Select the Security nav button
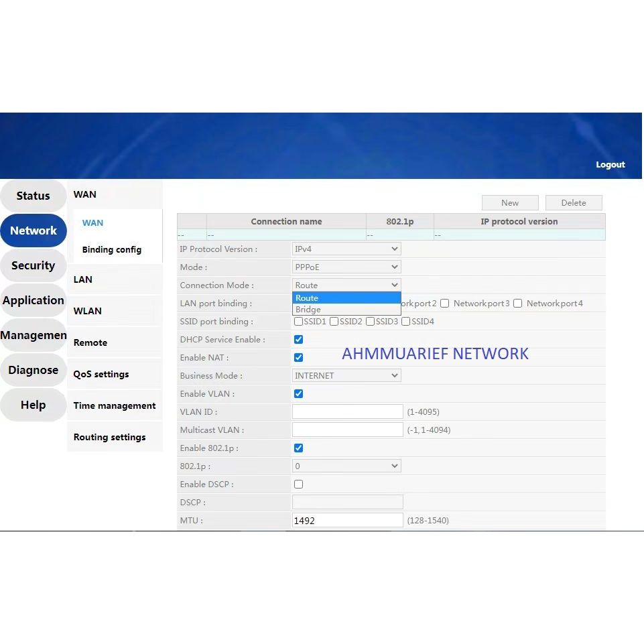Viewport: 644px width, 644px height. point(33,265)
